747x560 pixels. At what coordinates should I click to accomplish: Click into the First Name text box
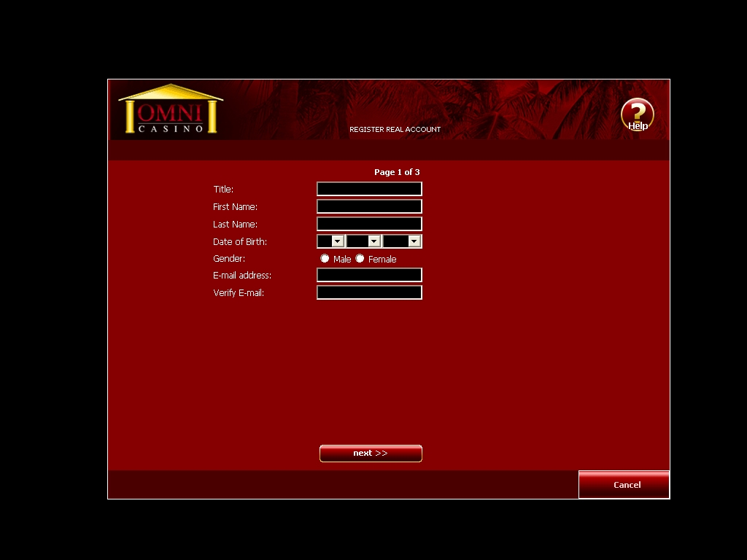coord(369,206)
